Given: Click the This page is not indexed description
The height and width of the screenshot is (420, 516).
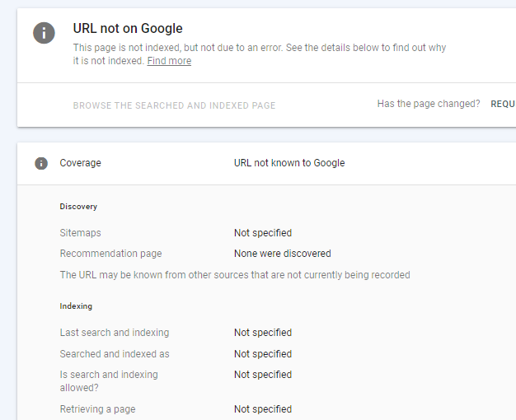Looking at the screenshot, I should pos(260,54).
